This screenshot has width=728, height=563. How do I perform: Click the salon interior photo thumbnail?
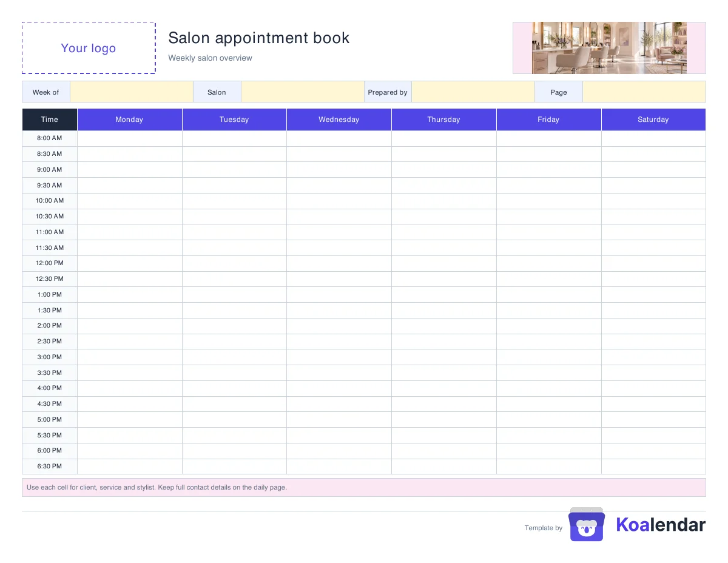click(609, 48)
